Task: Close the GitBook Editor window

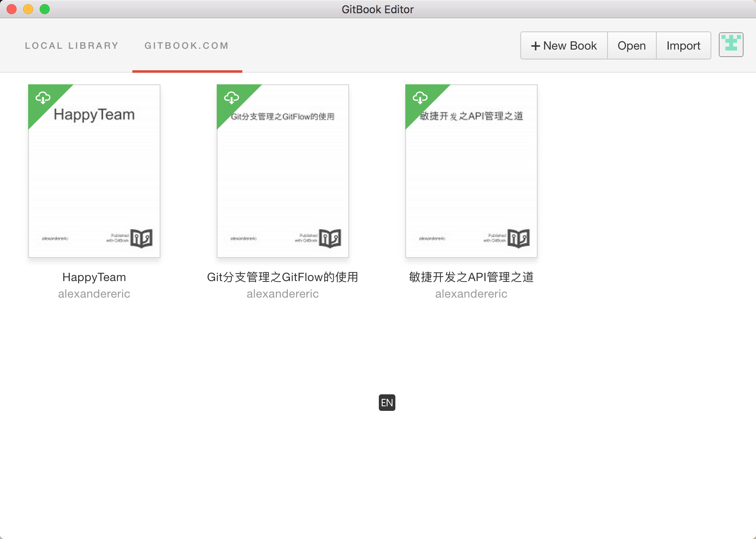Action: click(x=12, y=9)
